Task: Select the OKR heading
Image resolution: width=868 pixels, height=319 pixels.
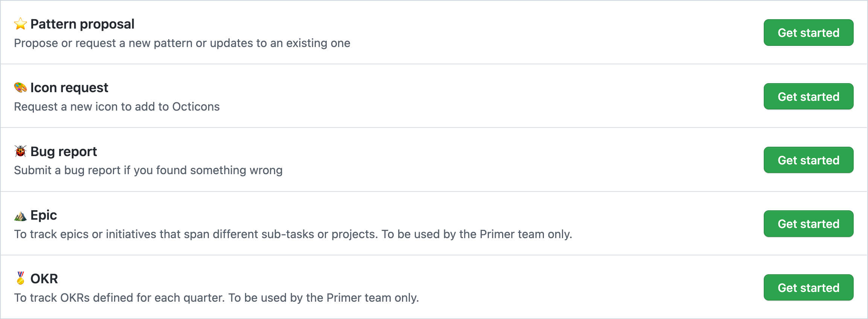Action: (44, 279)
